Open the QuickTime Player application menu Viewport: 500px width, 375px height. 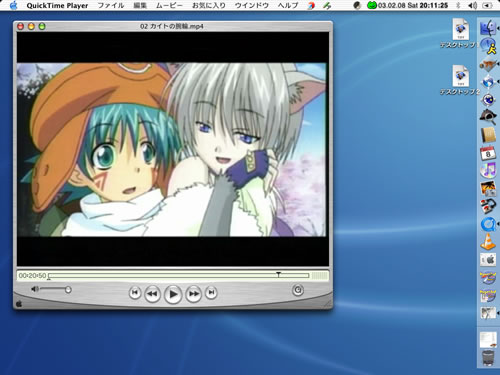(57, 6)
